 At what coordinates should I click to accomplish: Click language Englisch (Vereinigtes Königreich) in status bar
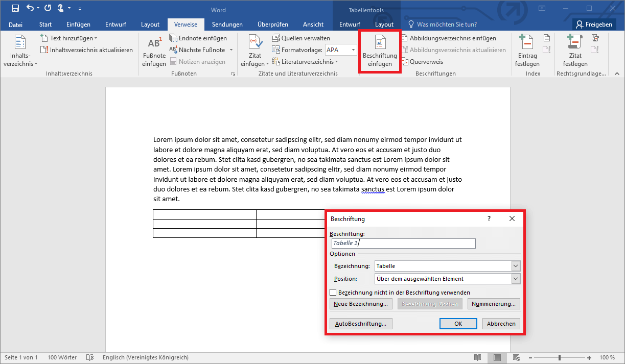click(146, 357)
